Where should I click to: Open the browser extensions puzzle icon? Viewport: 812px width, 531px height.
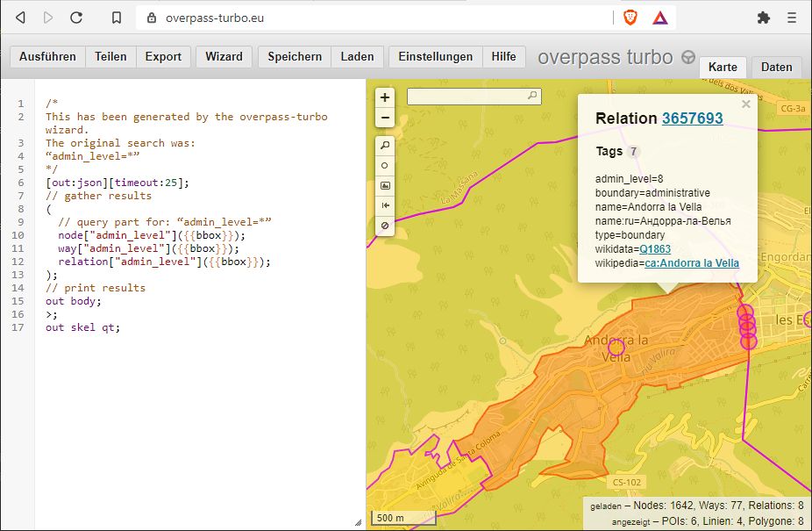point(763,18)
